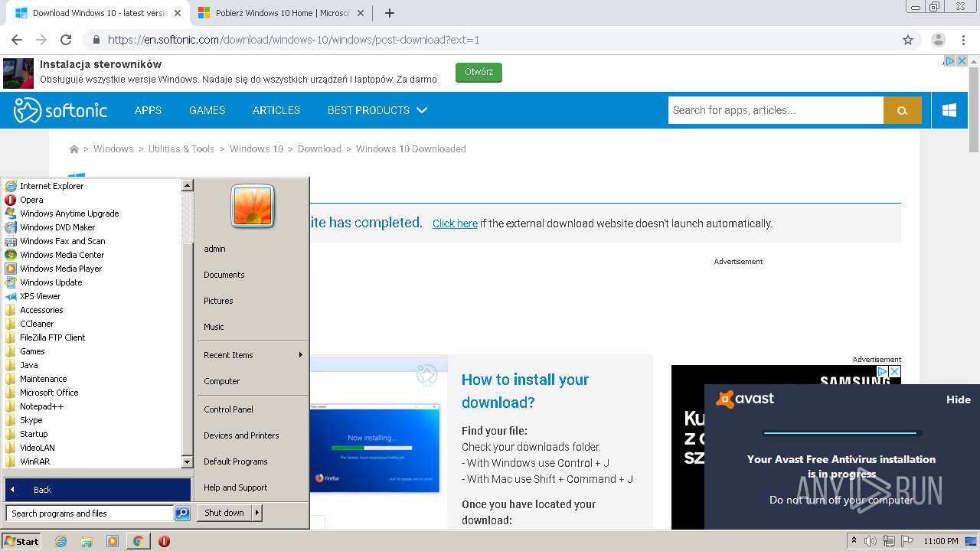The width and height of the screenshot is (980, 551).
Task: Click Utilities & Tools breadcrumb link
Action: tap(181, 149)
